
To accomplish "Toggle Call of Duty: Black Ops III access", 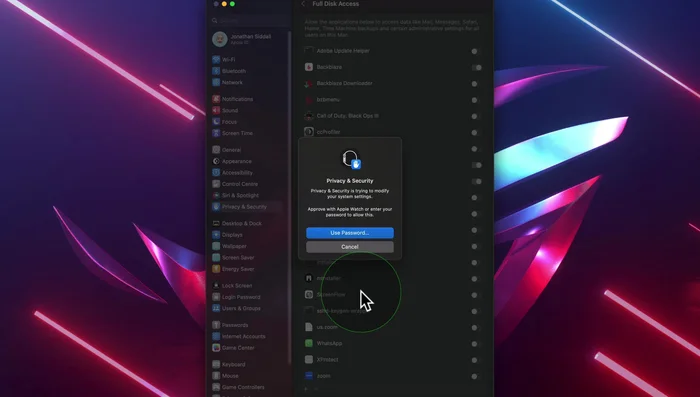I will pyautogui.click(x=476, y=117).
